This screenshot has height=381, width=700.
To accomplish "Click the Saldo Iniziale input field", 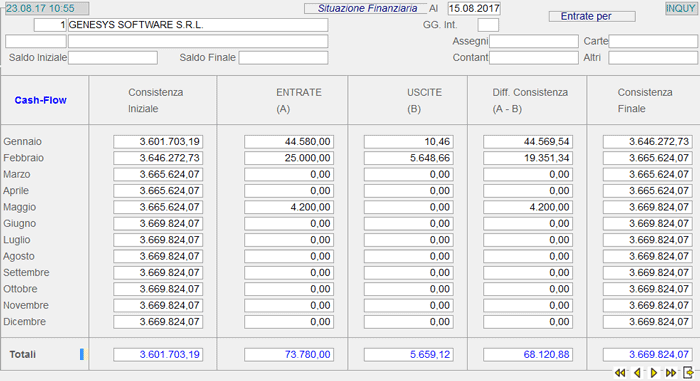I will coord(112,58).
